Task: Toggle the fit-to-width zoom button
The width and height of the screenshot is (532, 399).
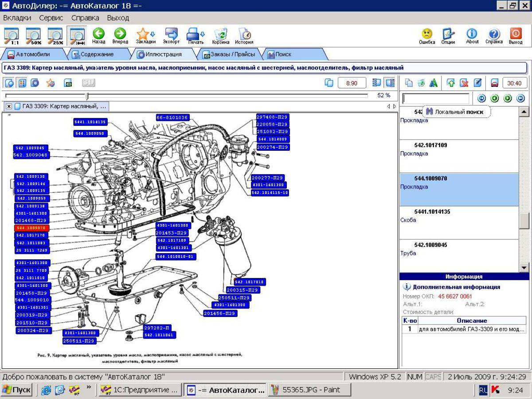Action: [77, 35]
